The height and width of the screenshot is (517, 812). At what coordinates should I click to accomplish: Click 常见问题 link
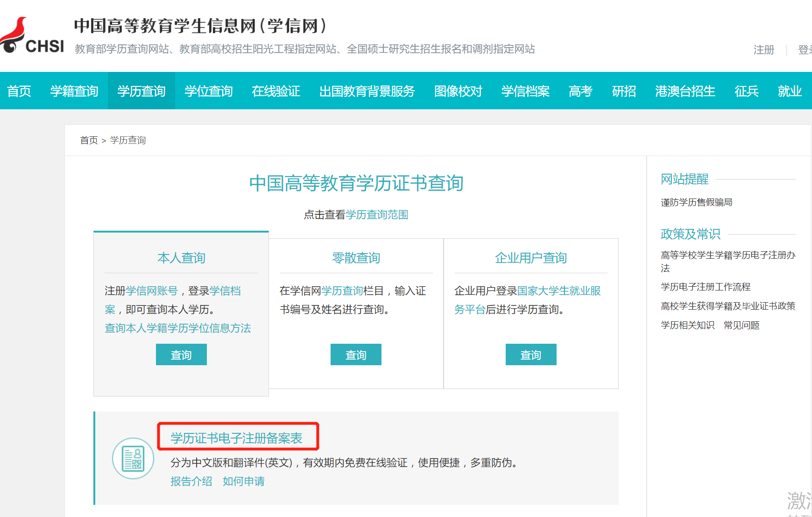[x=741, y=325]
